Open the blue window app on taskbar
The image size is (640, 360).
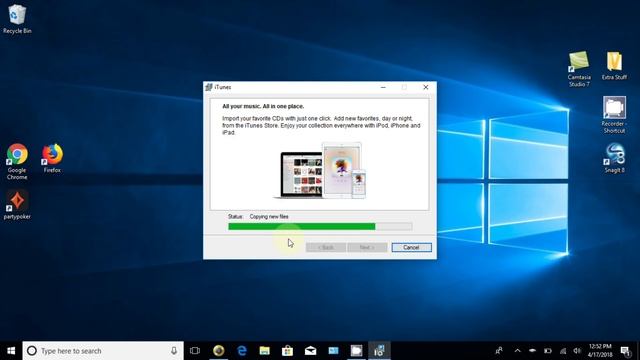tap(333, 351)
